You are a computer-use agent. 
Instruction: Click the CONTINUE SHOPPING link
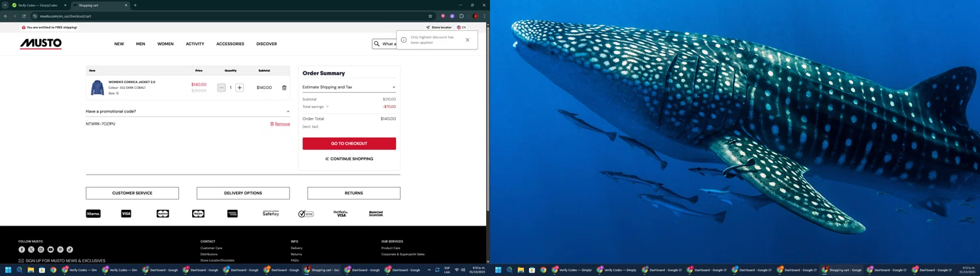click(349, 159)
